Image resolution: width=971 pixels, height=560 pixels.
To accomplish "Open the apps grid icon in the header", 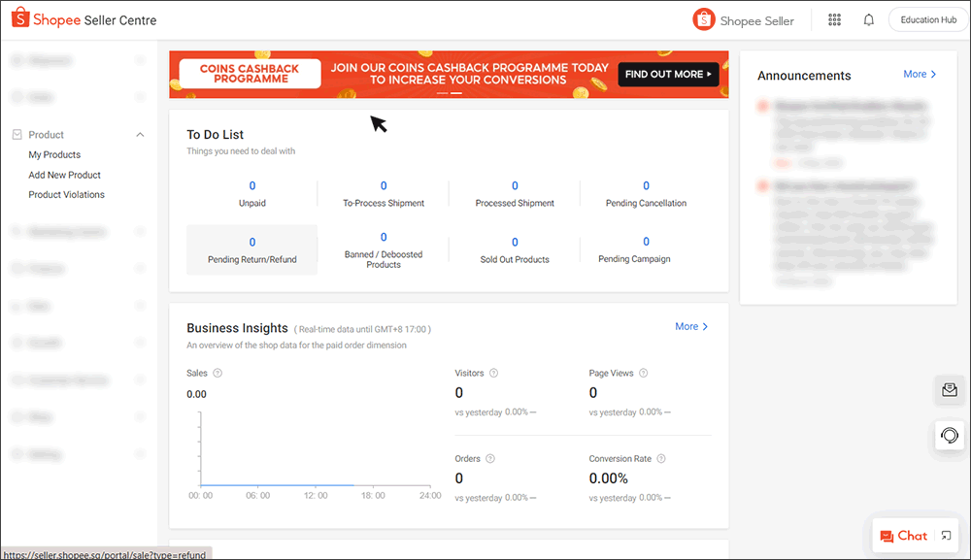I will (x=834, y=19).
